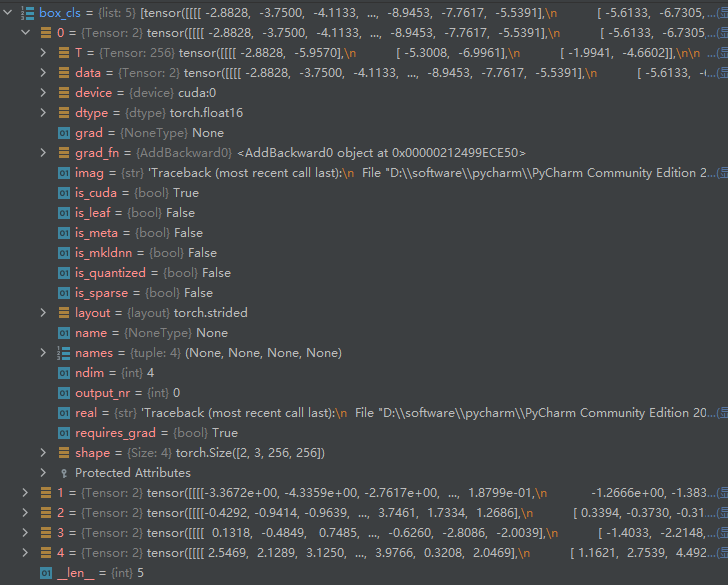Click the primitive icon beside imag
Image resolution: width=728 pixels, height=585 pixels.
point(64,173)
